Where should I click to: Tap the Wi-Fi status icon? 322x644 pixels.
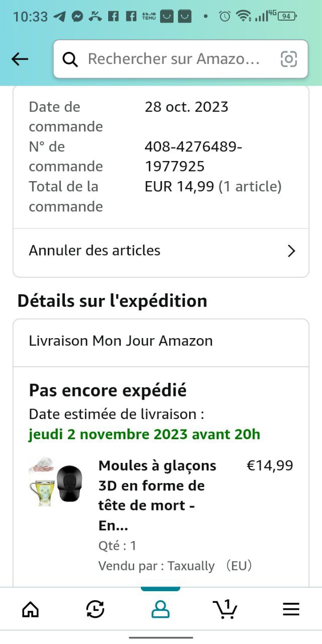244,16
